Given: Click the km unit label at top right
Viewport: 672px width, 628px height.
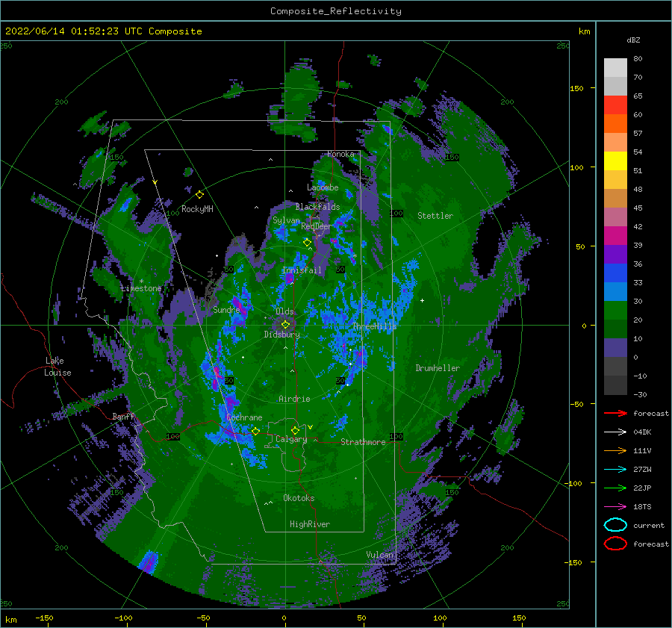Looking at the screenshot, I should (x=584, y=31).
